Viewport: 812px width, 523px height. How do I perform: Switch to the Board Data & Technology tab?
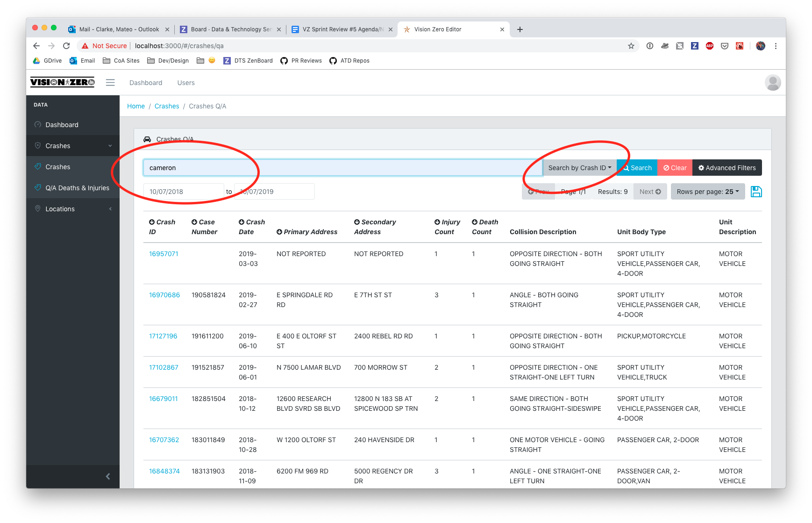click(x=231, y=29)
